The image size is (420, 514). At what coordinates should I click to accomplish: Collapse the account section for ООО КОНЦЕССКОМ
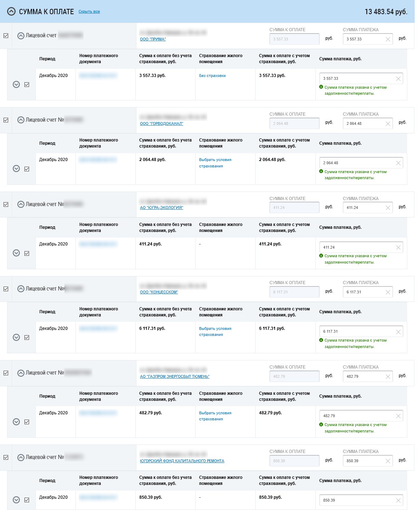21,289
